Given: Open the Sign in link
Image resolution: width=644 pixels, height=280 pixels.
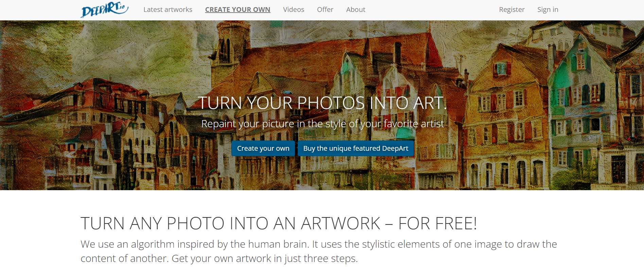Looking at the screenshot, I should coord(548,10).
